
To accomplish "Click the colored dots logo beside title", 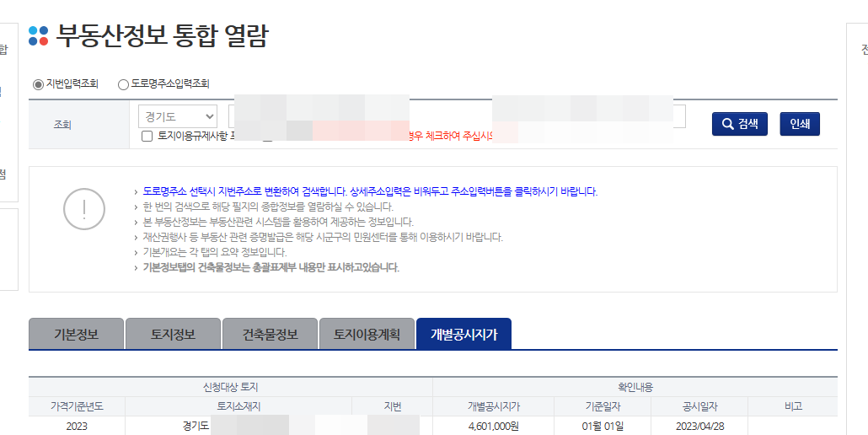I will 39,36.
